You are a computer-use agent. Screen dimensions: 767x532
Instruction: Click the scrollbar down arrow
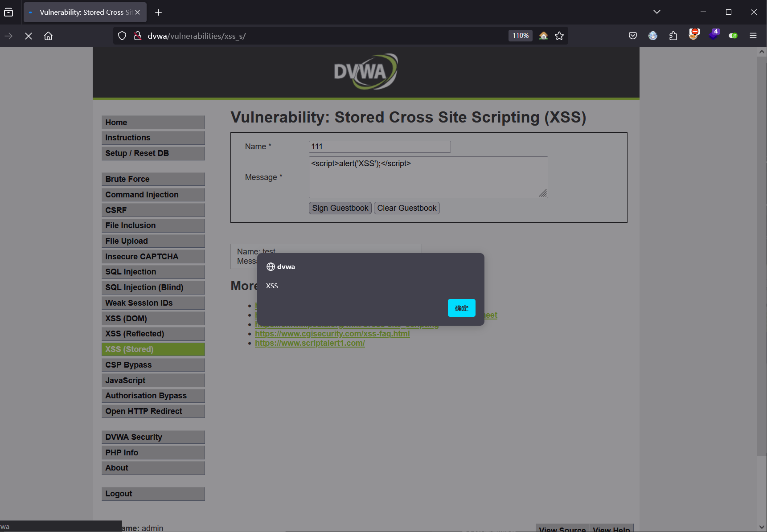[762, 527]
